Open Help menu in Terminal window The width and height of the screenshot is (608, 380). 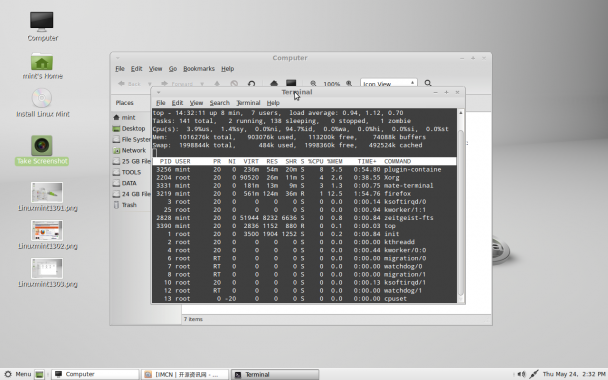[x=273, y=103]
